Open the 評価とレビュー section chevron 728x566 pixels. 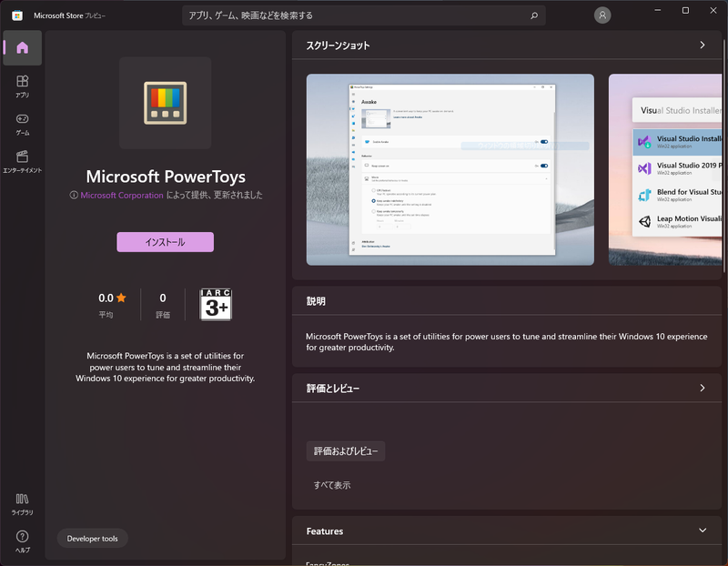(702, 388)
